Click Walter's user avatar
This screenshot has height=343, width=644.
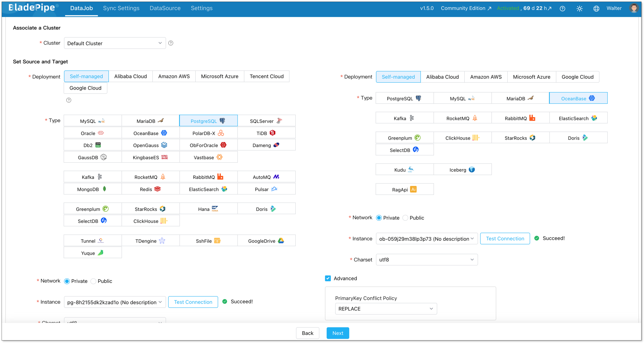click(634, 8)
